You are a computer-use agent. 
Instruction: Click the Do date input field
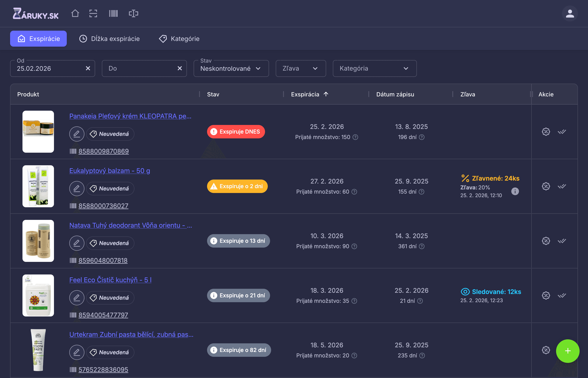pyautogui.click(x=140, y=68)
